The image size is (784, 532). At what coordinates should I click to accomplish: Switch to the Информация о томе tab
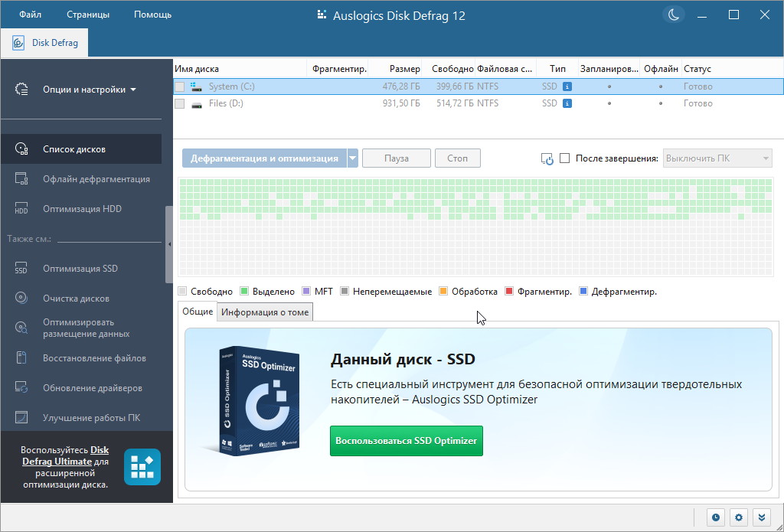[x=265, y=312]
